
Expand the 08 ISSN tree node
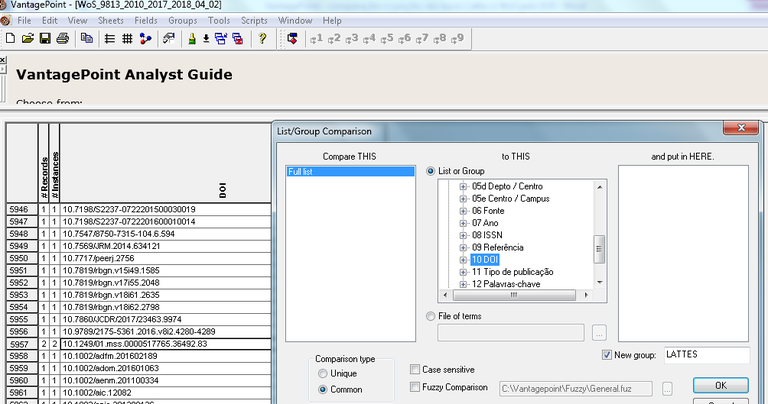tap(463, 236)
